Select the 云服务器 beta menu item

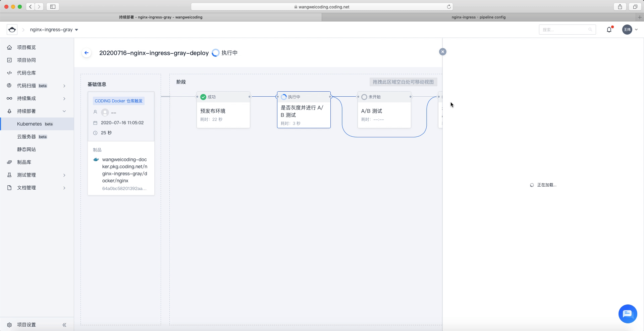pyautogui.click(x=37, y=137)
